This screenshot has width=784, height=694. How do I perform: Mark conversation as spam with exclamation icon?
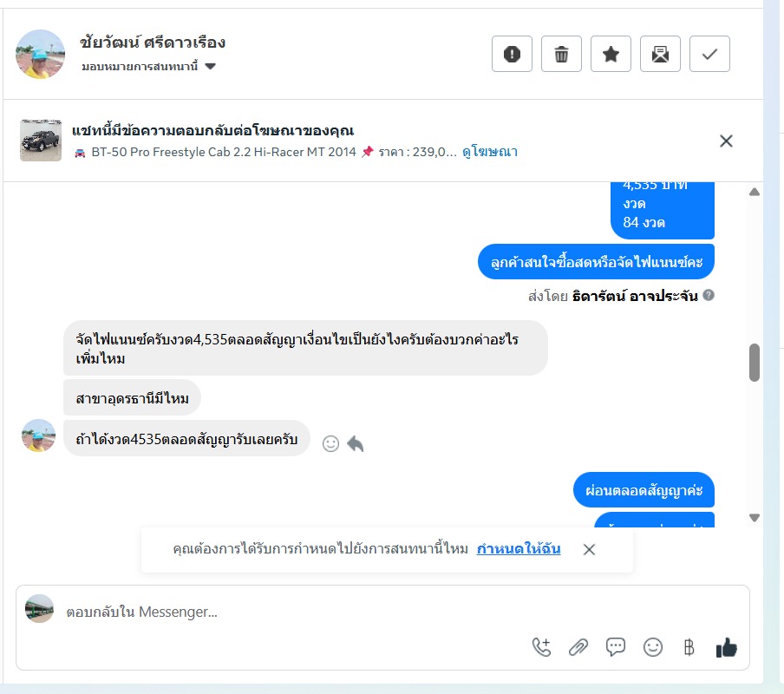(512, 54)
